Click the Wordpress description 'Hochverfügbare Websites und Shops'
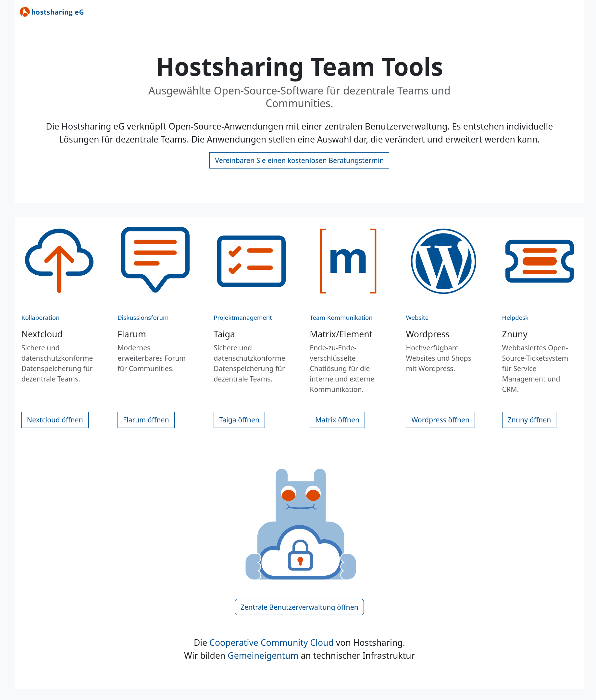The width and height of the screenshot is (596, 700). coord(439,358)
